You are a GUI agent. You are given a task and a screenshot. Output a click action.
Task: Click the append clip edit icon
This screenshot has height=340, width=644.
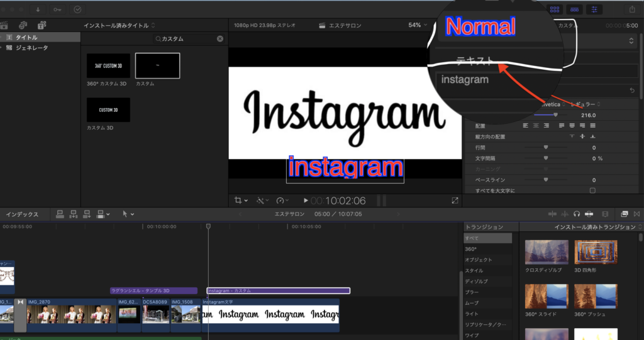(87, 214)
